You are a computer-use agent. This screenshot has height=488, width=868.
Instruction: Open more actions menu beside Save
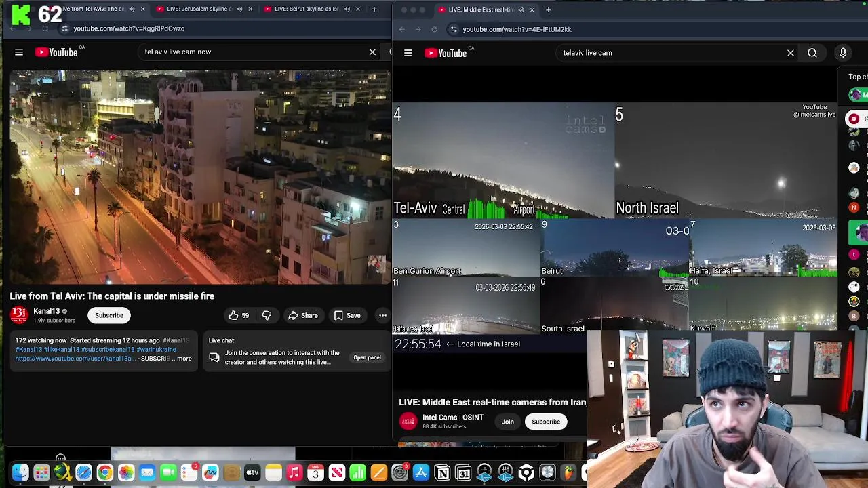pyautogui.click(x=382, y=315)
